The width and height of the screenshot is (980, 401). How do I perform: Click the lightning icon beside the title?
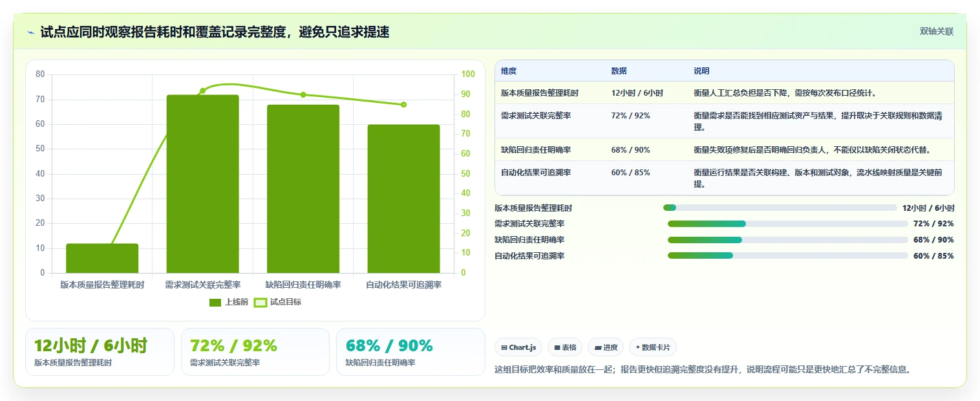point(30,32)
